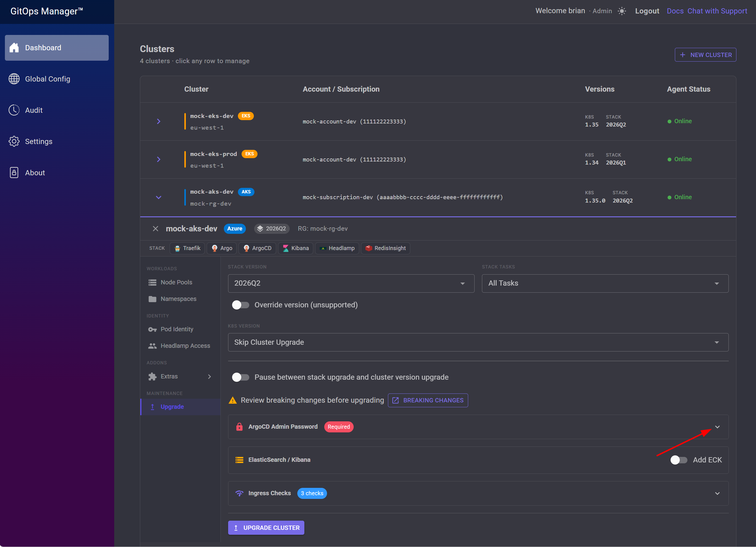
Task: Open the RedisInsight stack chip
Action: tap(386, 248)
